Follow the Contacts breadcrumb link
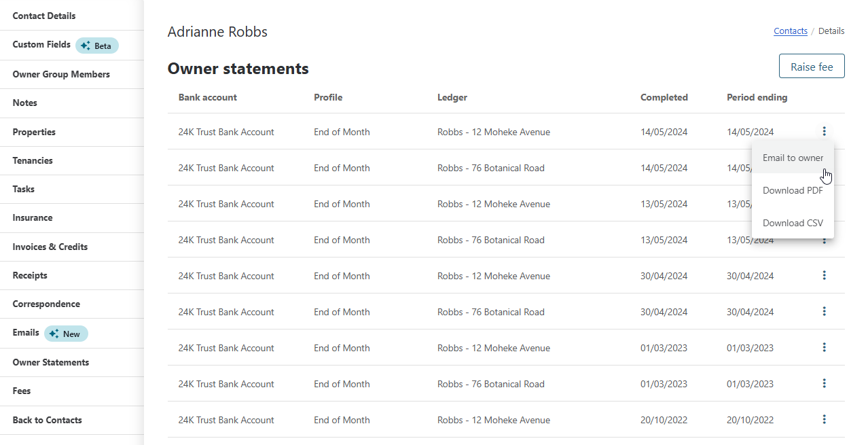Screen dimensions: 868x445 [791, 31]
